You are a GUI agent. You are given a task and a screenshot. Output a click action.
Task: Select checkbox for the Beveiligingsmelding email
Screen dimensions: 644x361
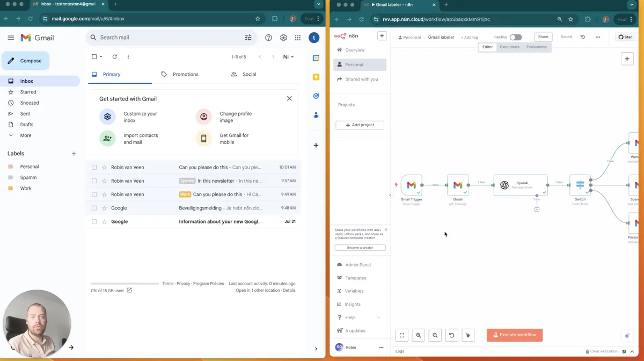pyautogui.click(x=94, y=208)
